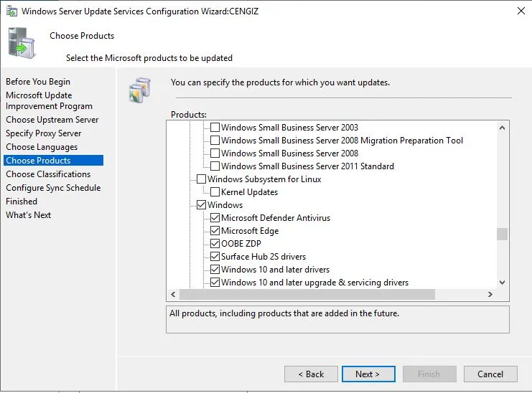Toggle the Microsoft Edge product checkbox
Screen dimensions: 532x393
click(215, 231)
